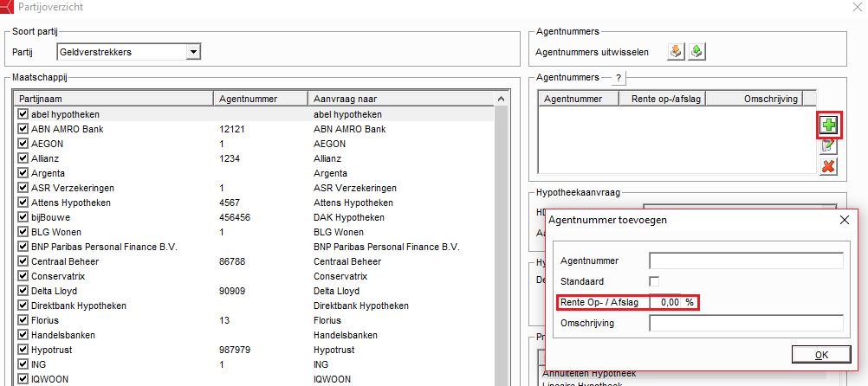
Task: Toggle the BLG Wonen checkbox
Action: pos(23,232)
